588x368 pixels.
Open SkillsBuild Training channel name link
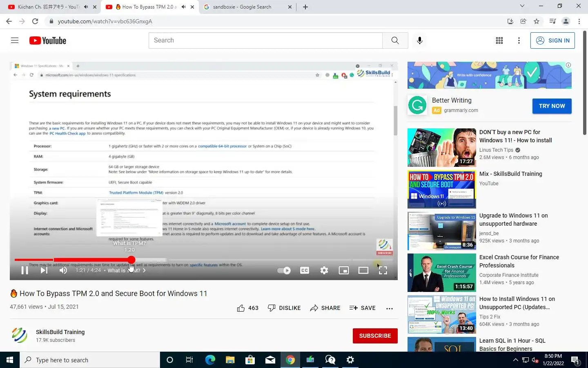pyautogui.click(x=60, y=332)
